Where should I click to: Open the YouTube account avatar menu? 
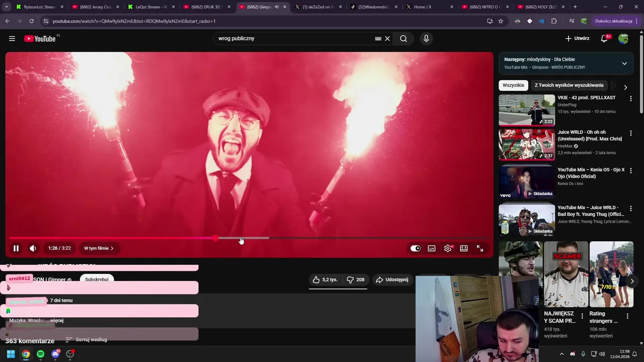click(623, 39)
